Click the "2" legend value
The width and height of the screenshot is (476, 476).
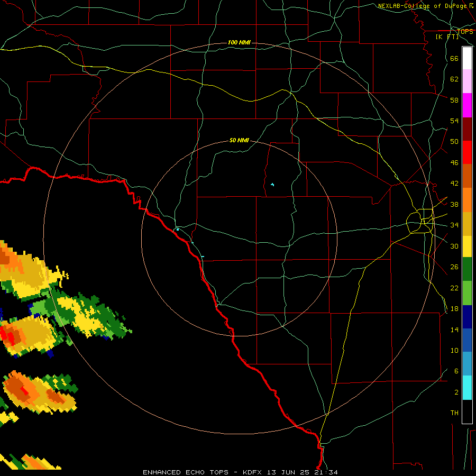(x=456, y=392)
